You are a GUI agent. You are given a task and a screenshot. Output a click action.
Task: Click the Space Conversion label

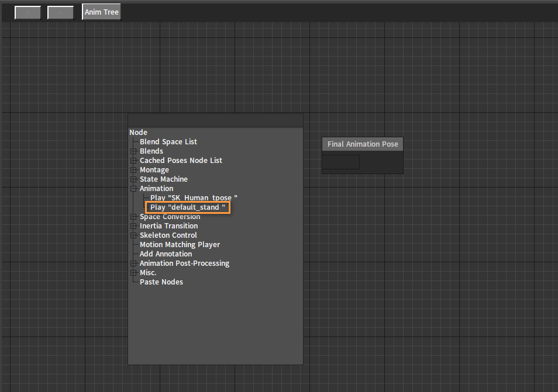point(170,216)
